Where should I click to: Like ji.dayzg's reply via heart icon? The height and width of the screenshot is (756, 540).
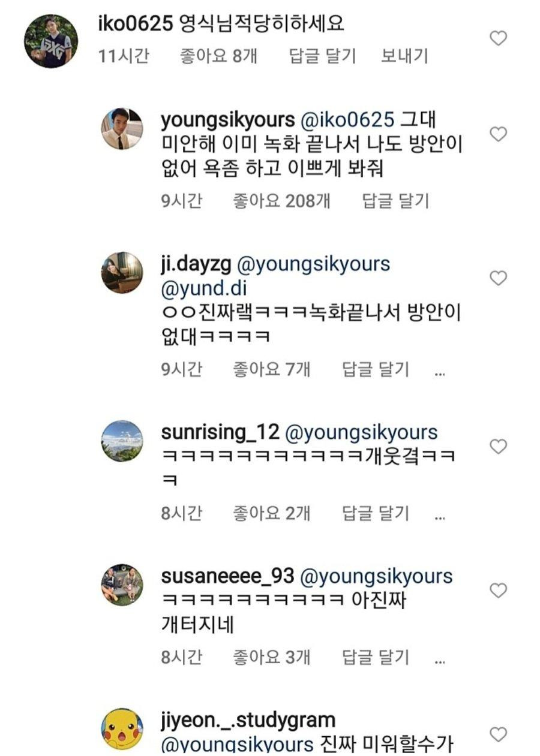[499, 278]
